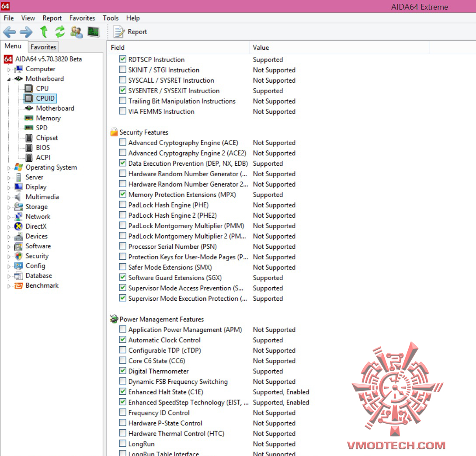Click the DirectX yellow X icon
Image resolution: width=476 pixels, height=456 pixels.
click(x=18, y=226)
